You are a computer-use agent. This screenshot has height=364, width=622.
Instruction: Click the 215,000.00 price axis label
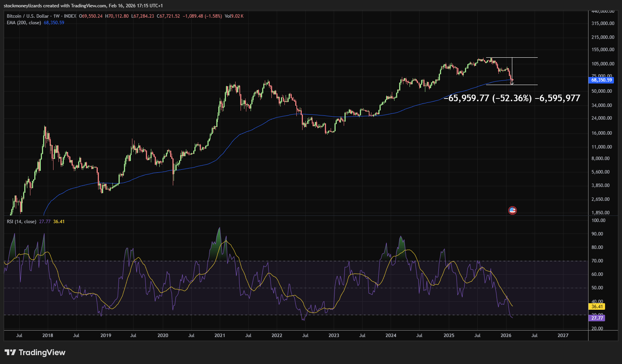click(603, 37)
